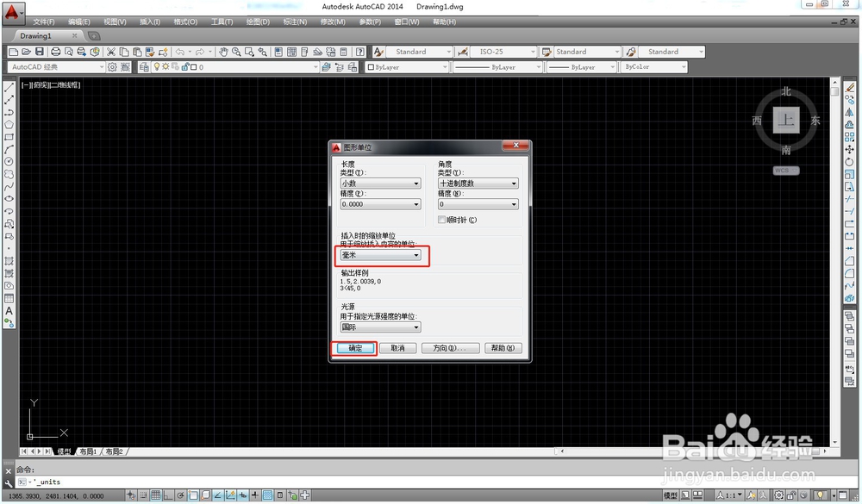Click the Help (H) dialog button

[503, 348]
